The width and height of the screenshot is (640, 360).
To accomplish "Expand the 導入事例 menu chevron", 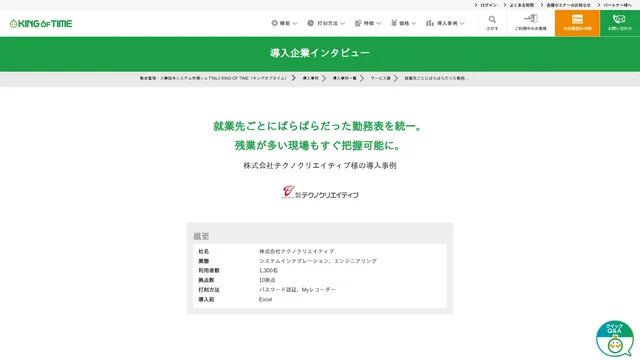I will click(x=462, y=24).
